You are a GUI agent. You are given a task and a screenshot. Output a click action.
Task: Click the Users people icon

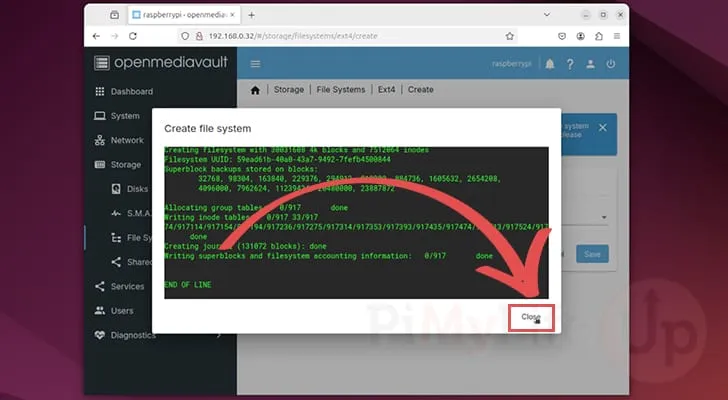(99, 310)
